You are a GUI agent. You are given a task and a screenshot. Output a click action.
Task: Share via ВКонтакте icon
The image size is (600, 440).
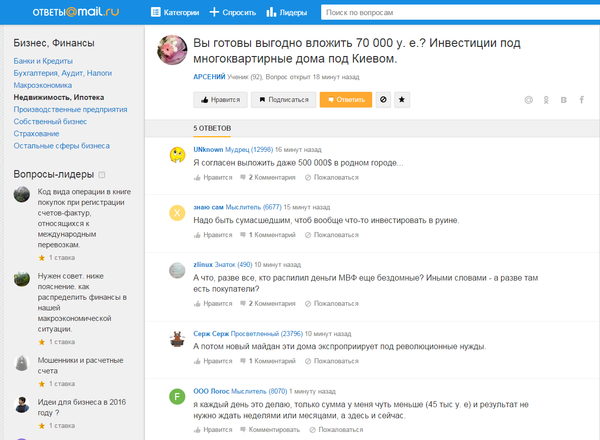564,100
